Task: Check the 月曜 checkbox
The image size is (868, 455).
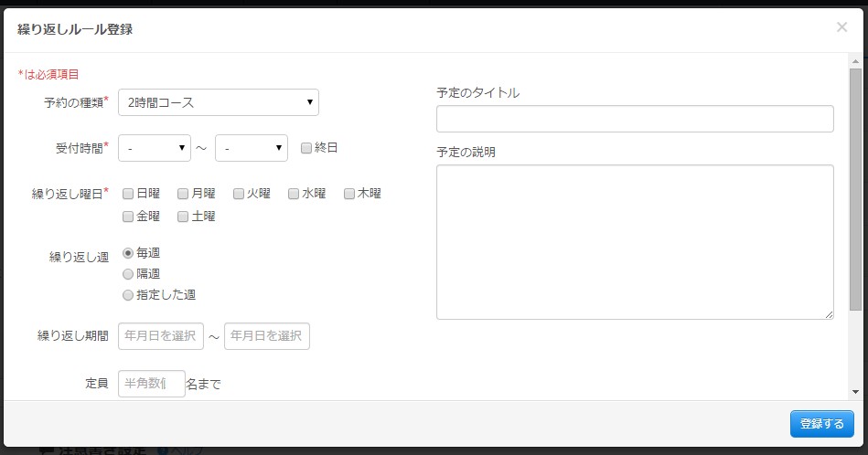Action: [x=183, y=194]
